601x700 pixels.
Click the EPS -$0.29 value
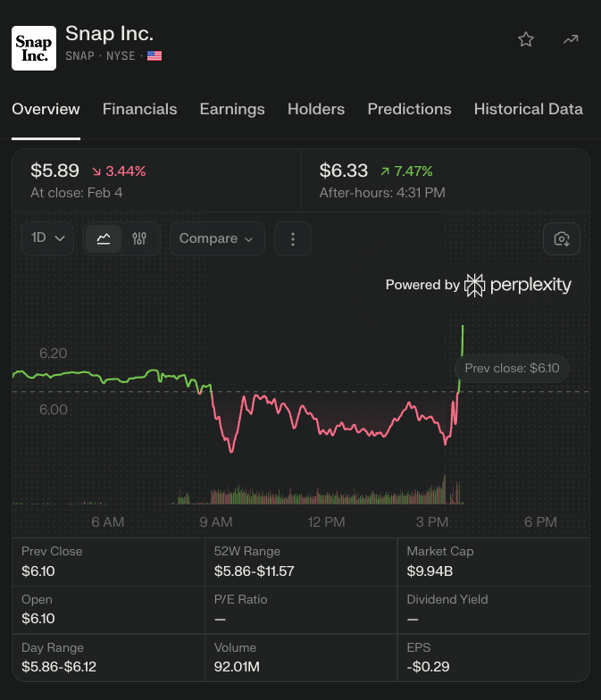[429, 667]
